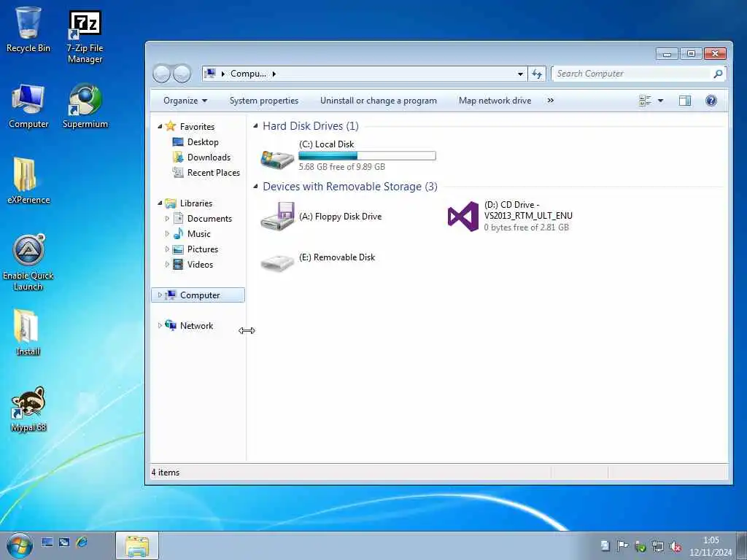The height and width of the screenshot is (560, 747).
Task: Launch the Mypal 68 raccoon shortcut
Action: click(28, 408)
